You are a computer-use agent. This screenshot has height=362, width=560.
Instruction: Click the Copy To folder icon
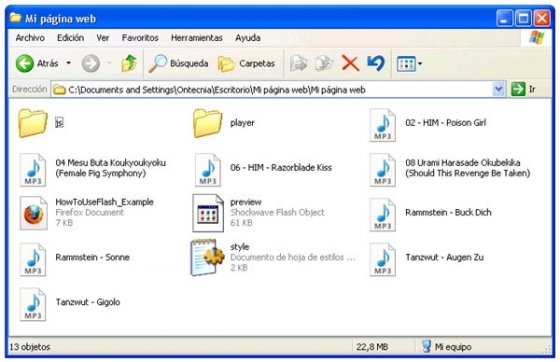coord(324,64)
